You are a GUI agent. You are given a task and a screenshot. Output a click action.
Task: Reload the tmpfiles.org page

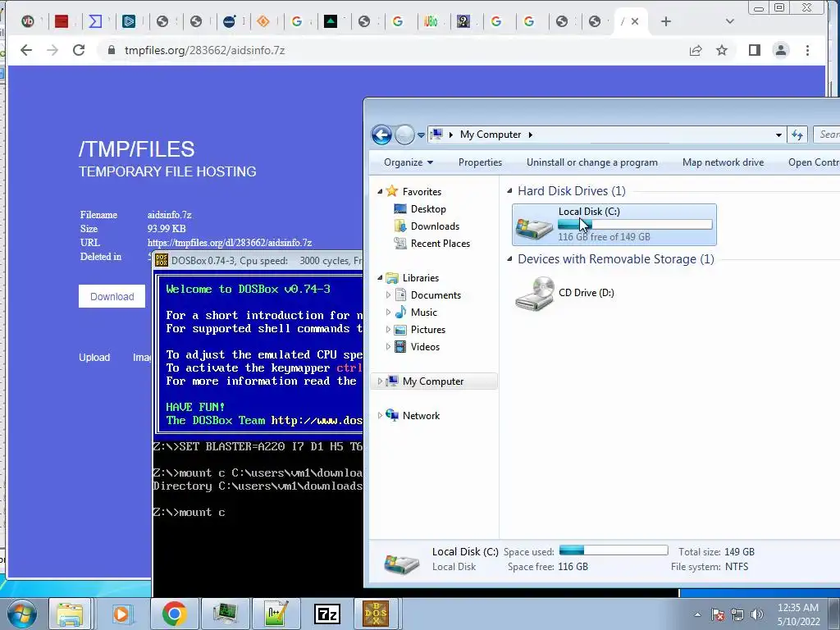(79, 50)
